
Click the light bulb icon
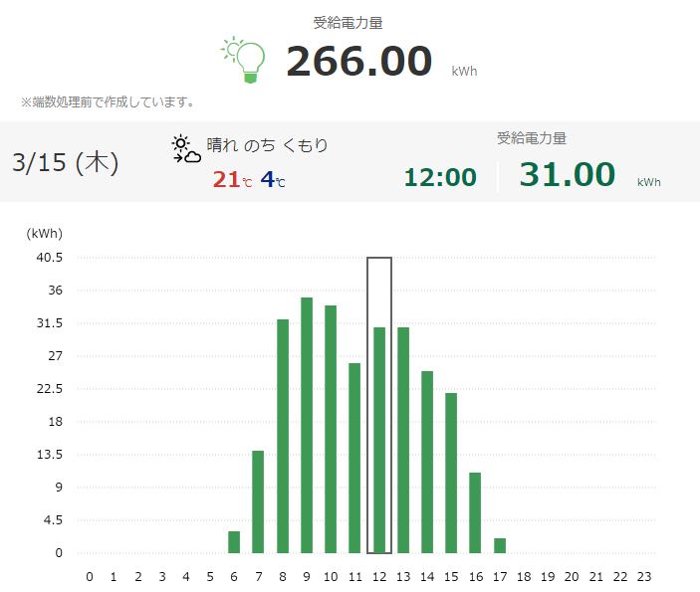pos(243,60)
